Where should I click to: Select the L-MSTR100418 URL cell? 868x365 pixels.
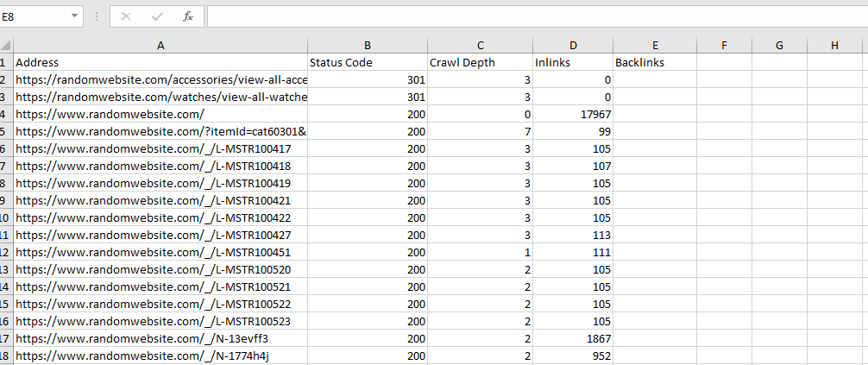[160, 166]
